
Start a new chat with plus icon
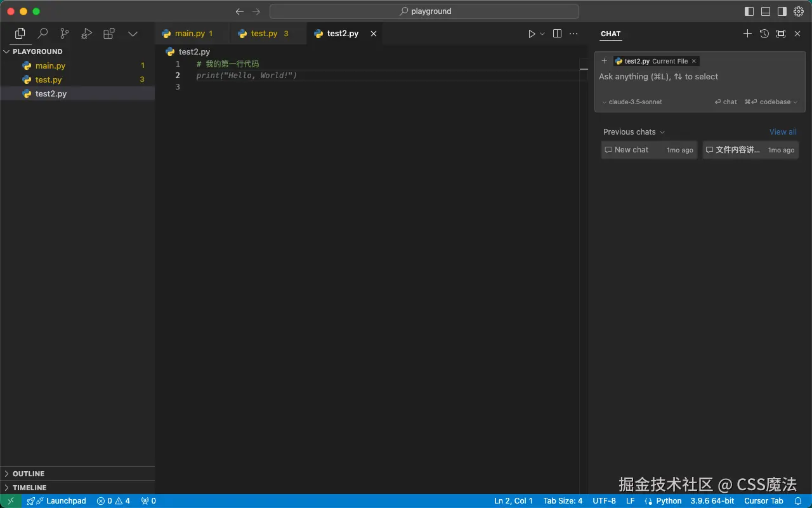747,34
